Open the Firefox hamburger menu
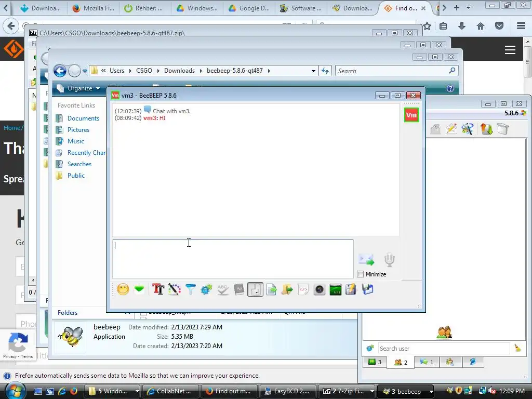Screen dimensions: 532x399 point(521,26)
